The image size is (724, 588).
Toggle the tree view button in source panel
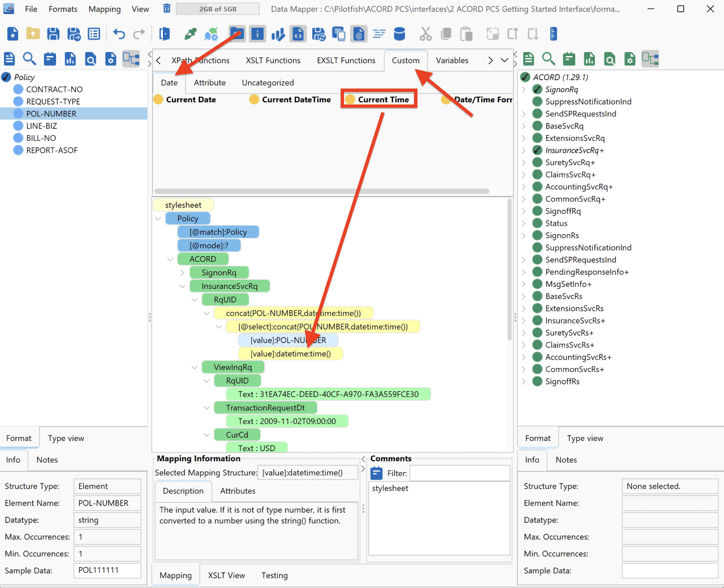(x=131, y=58)
